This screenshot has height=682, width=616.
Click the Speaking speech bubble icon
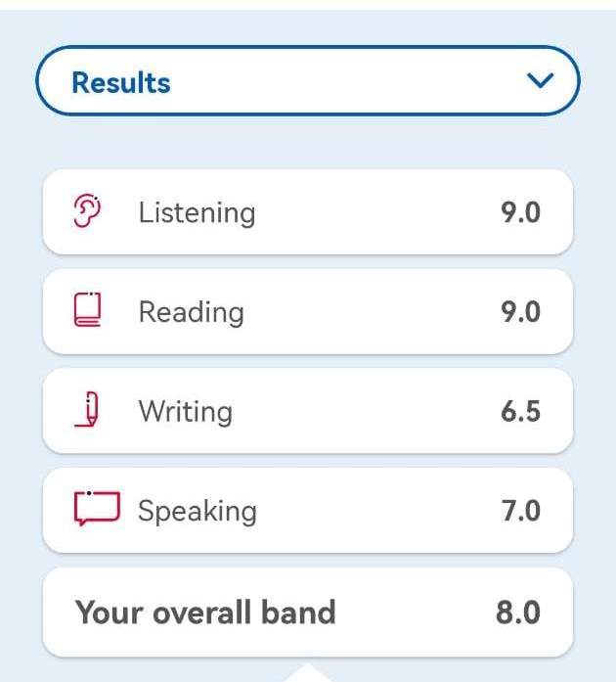point(97,508)
